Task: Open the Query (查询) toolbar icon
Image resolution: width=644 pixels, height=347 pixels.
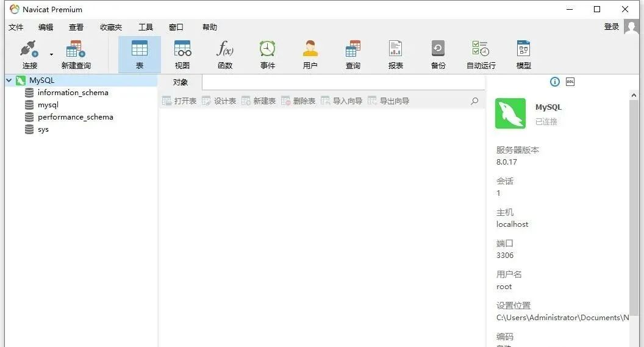Action: click(x=353, y=49)
